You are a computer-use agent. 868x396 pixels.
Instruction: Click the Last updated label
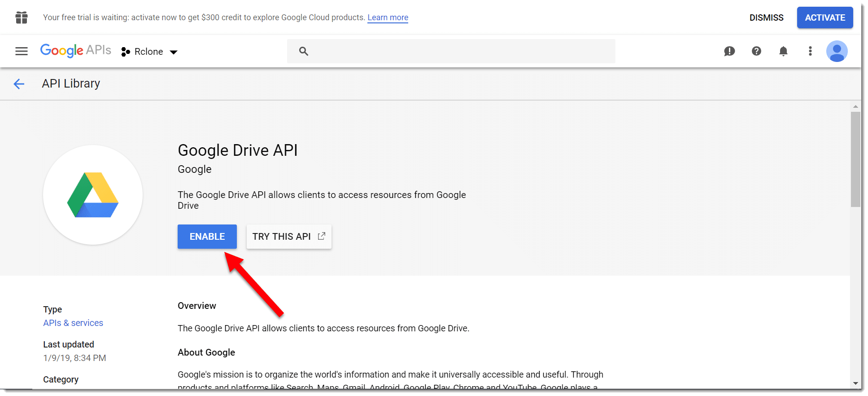pyautogui.click(x=69, y=344)
